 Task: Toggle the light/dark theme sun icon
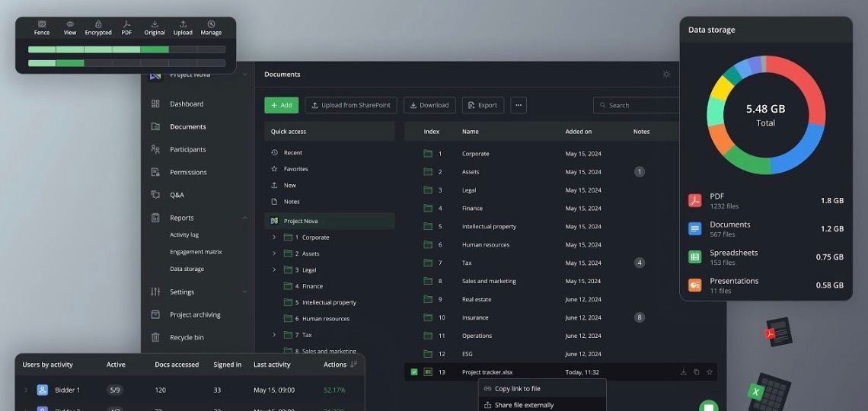(666, 75)
